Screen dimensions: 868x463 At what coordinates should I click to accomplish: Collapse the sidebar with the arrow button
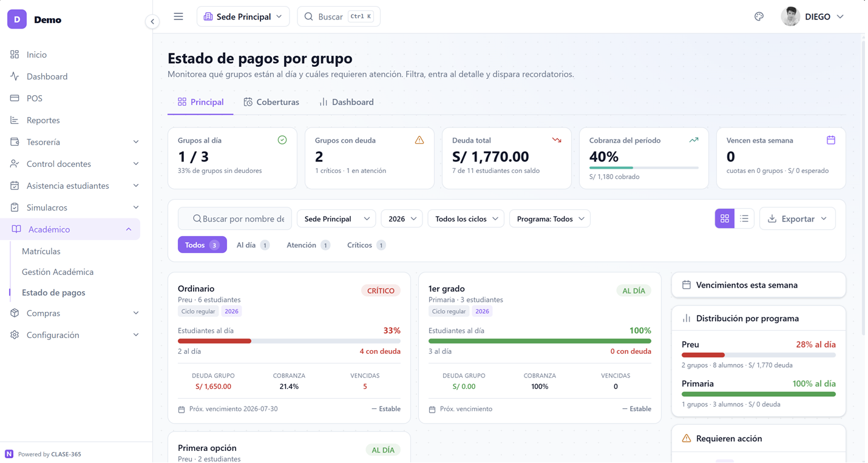(152, 21)
